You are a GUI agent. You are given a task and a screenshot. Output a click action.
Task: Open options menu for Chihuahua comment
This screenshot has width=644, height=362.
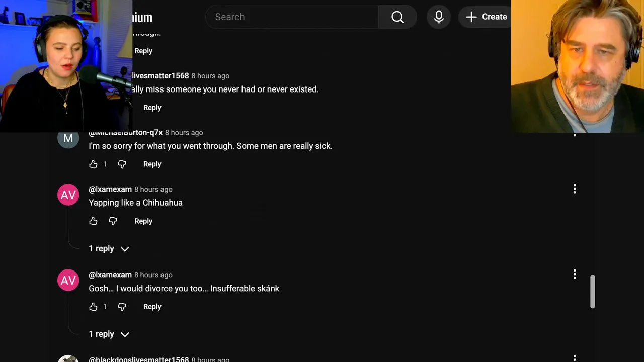[575, 189]
